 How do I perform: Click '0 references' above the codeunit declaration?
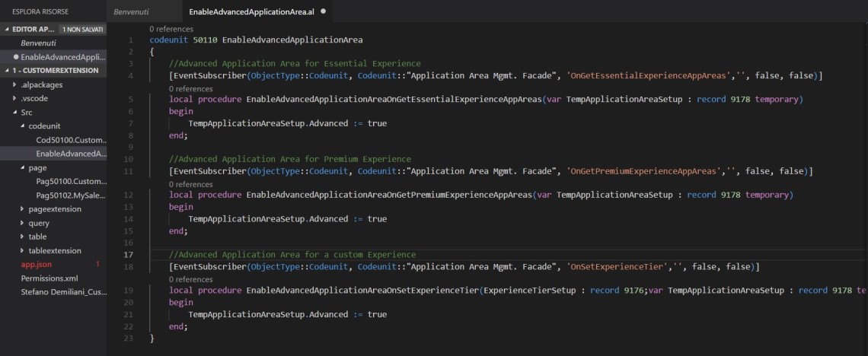pyautogui.click(x=171, y=29)
